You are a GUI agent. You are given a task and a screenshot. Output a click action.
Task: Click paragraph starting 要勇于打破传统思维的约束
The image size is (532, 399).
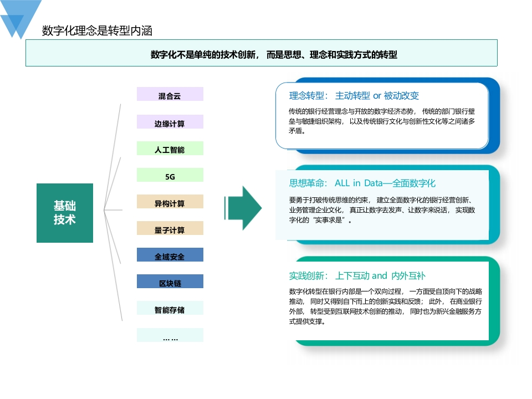[x=382, y=210]
